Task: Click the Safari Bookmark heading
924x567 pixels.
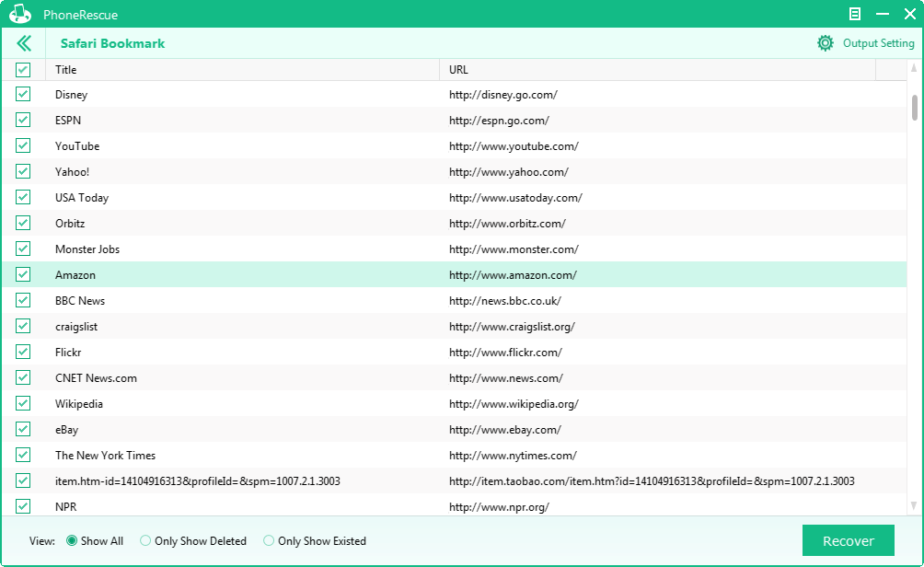Action: point(112,43)
